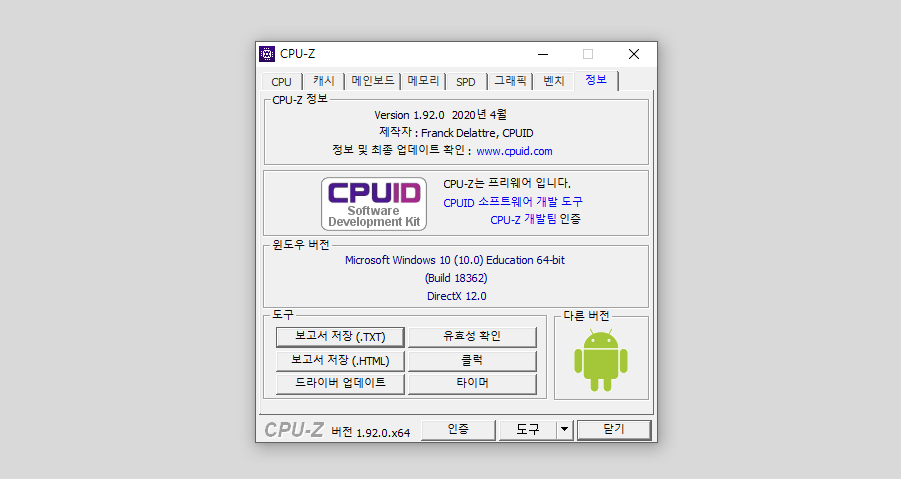Switch to the CPU tab
This screenshot has height=479, width=901.
click(282, 82)
